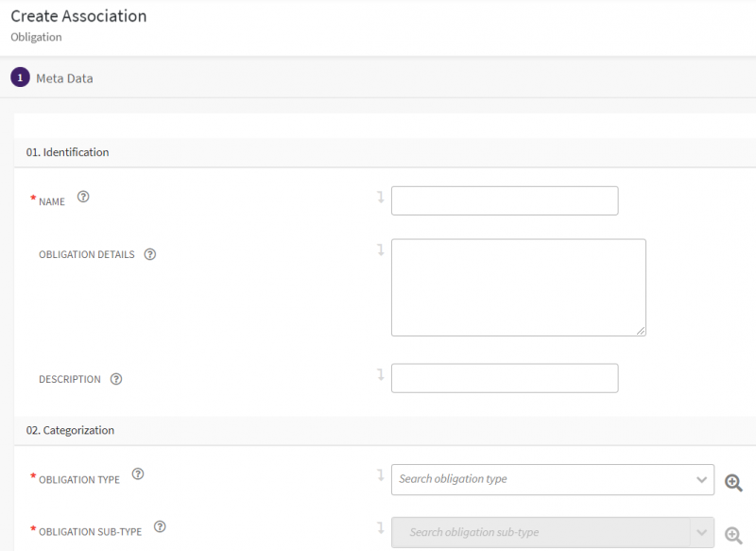Select the 01. Identification section header
Viewport: 756px width, 551px height.
(70, 152)
